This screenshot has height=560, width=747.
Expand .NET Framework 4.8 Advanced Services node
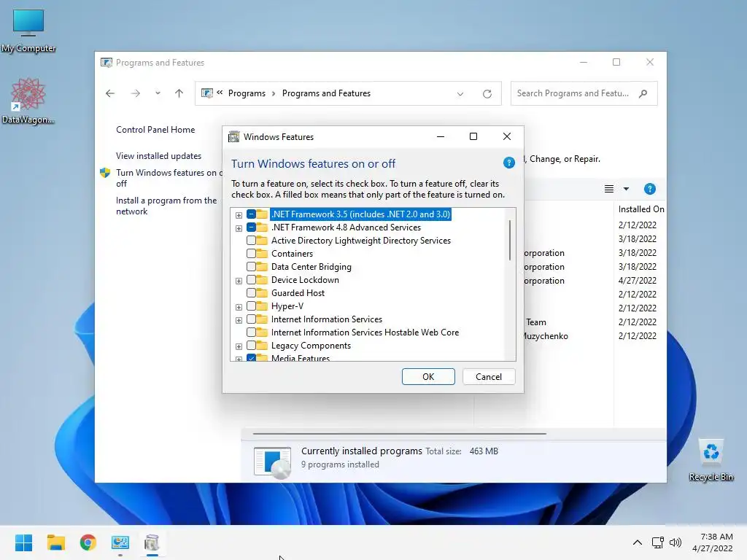(239, 228)
